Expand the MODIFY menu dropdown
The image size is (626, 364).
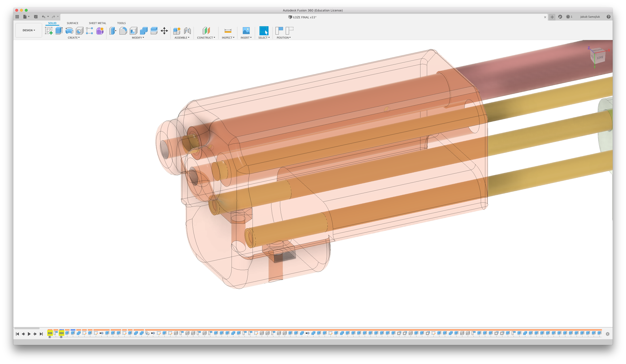click(138, 38)
